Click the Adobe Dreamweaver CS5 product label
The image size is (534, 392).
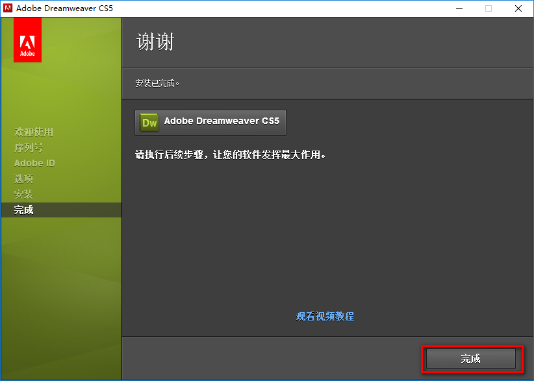click(x=221, y=121)
